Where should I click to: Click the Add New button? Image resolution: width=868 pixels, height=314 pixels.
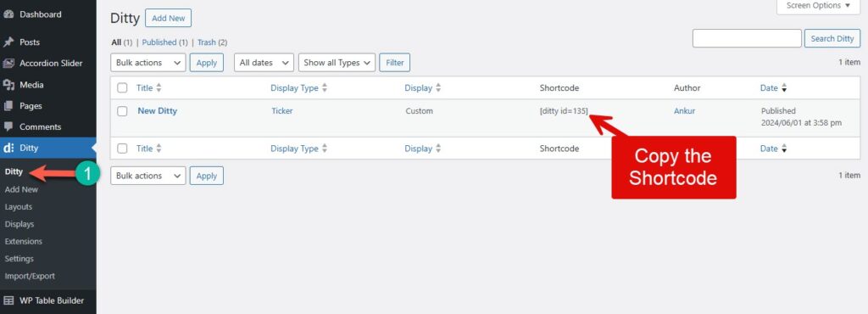(169, 18)
